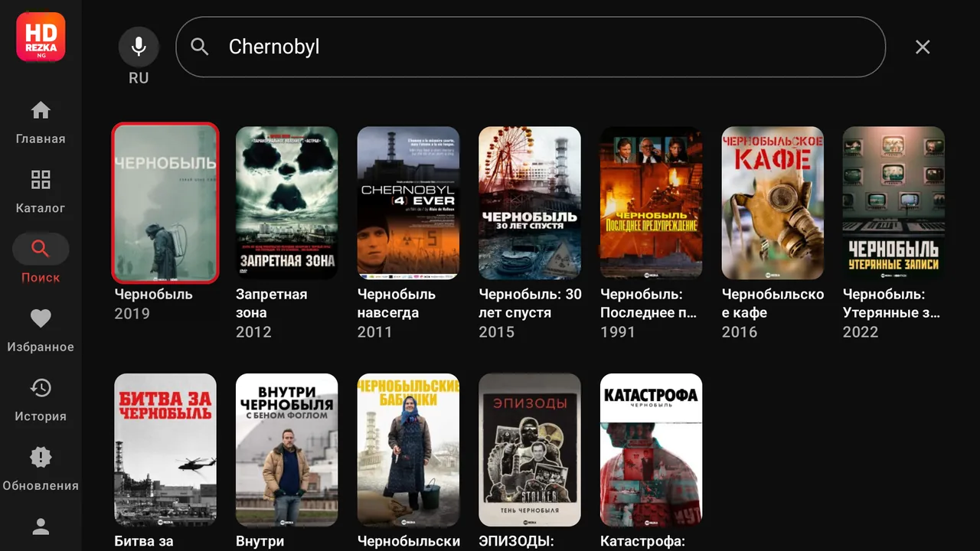The height and width of the screenshot is (551, 980).
Task: Switch the RU voice language label
Action: (139, 78)
